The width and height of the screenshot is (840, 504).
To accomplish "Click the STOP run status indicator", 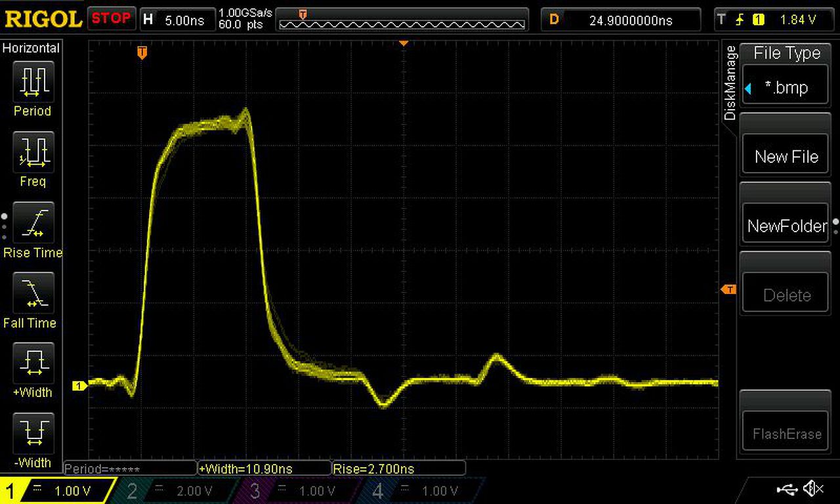I will 110,18.
